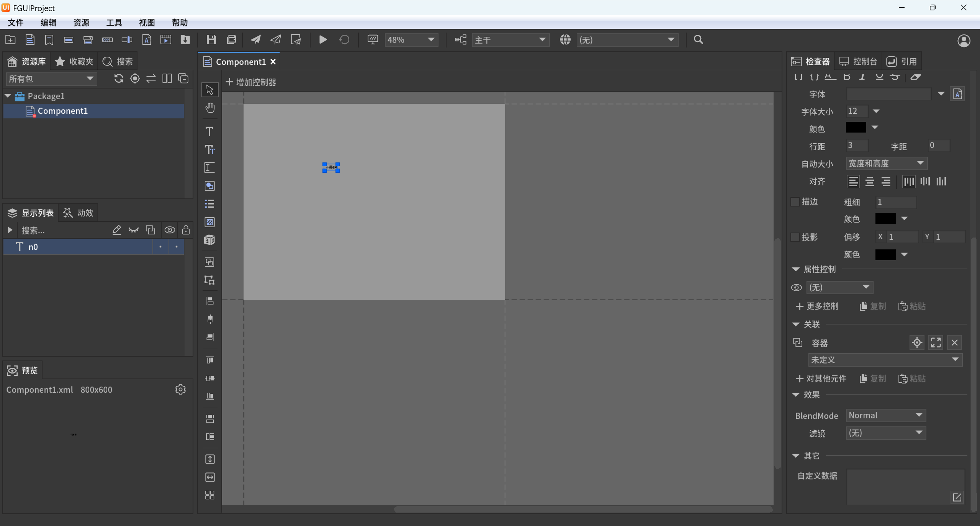Click the font color swatch
This screenshot has height=526, width=980.
856,128
